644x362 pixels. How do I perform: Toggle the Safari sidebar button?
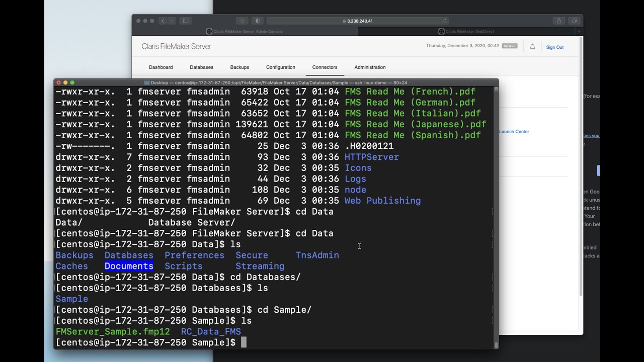tap(186, 21)
